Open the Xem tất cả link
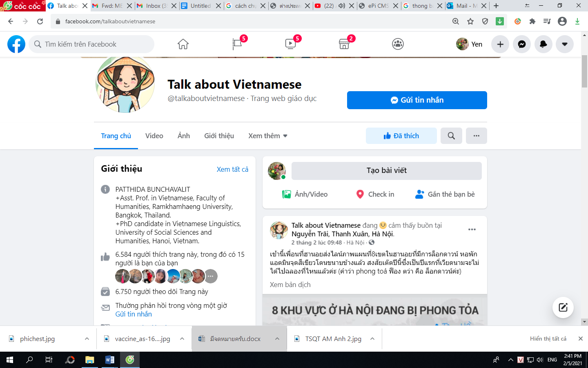This screenshot has height=368, width=588. click(232, 169)
